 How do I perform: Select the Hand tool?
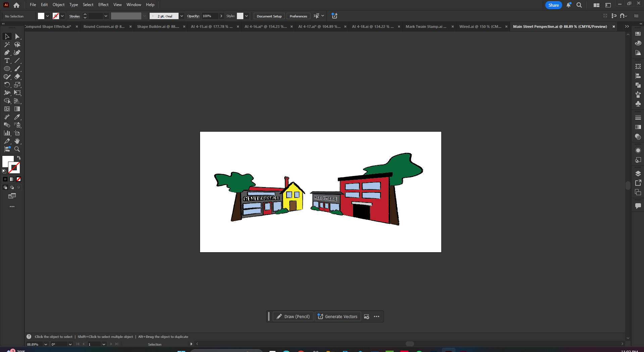[x=17, y=141]
